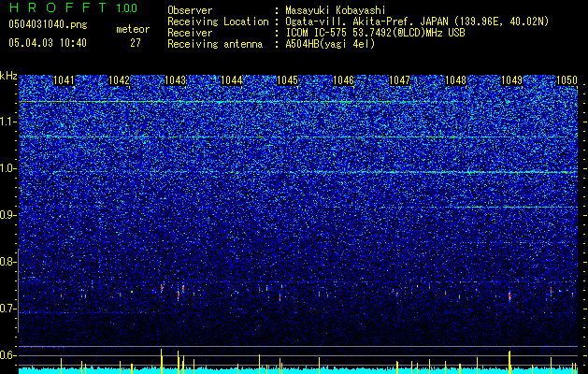Click the Receiving antenna label

tap(215, 44)
